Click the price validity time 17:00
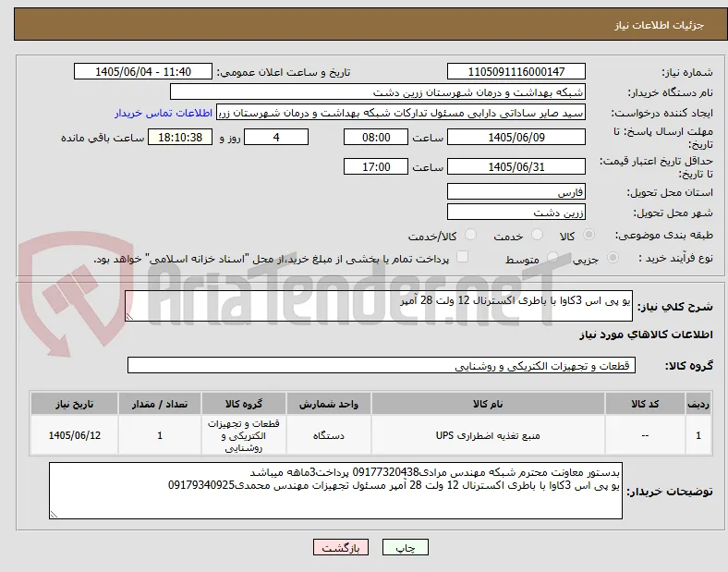728x572 pixels. point(376,166)
